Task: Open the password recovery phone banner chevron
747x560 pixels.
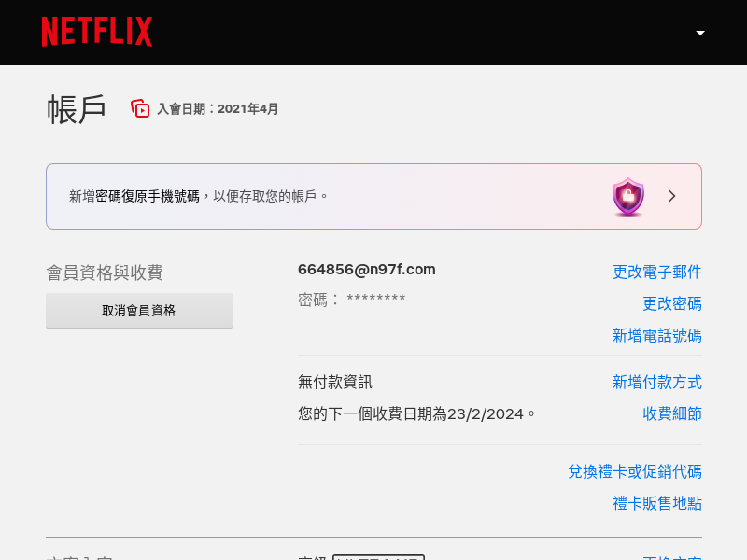Action: coord(671,196)
